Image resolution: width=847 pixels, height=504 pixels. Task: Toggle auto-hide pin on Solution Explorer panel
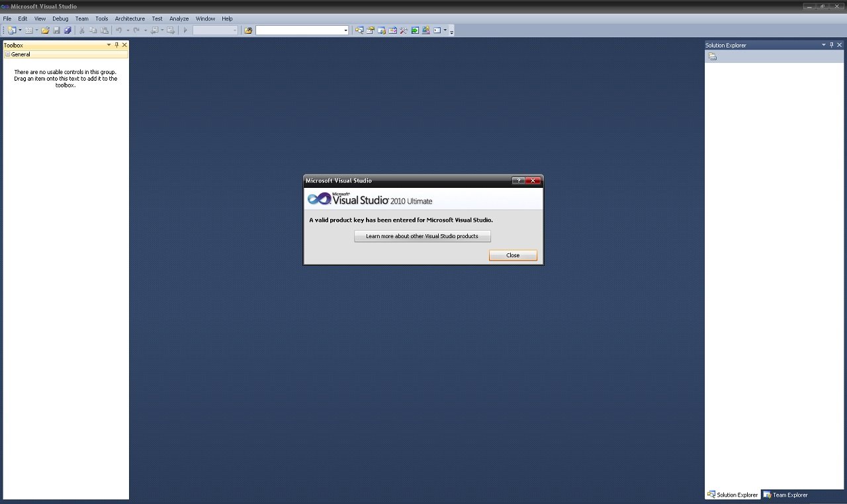coord(832,45)
